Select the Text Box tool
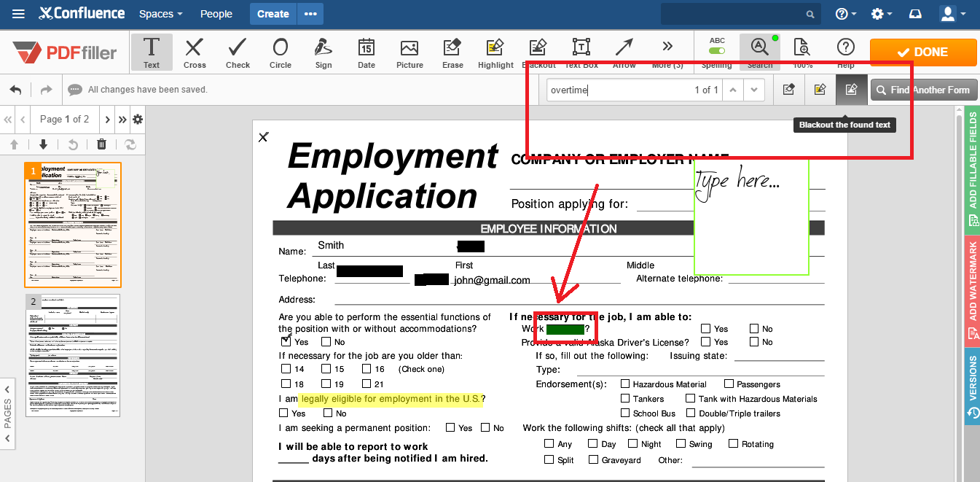 click(581, 53)
